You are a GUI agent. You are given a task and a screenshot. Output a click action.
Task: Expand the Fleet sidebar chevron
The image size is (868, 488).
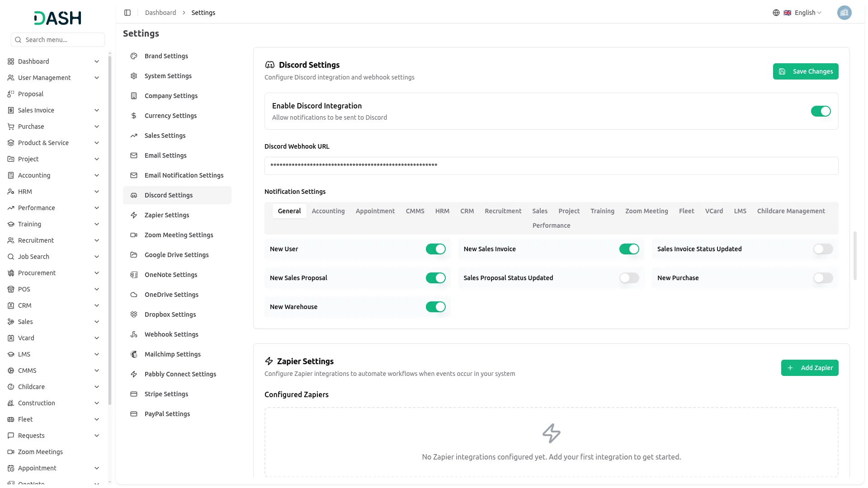point(96,419)
